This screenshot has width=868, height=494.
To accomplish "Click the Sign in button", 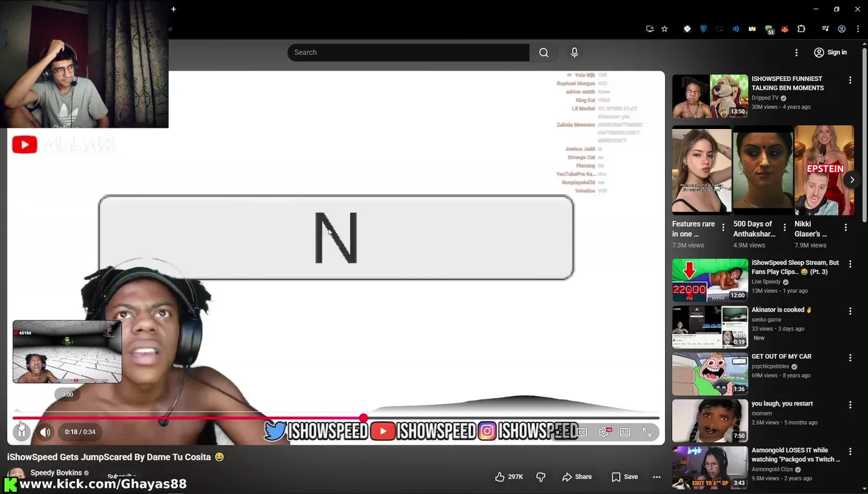I will click(830, 52).
